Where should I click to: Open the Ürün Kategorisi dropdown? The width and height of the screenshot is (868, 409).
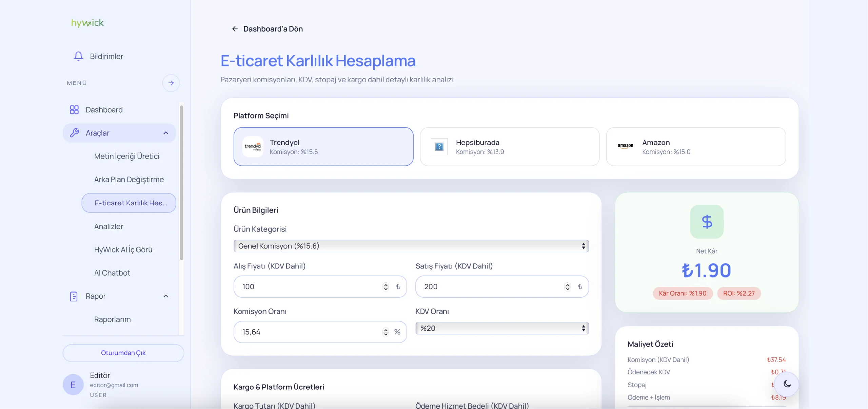411,246
